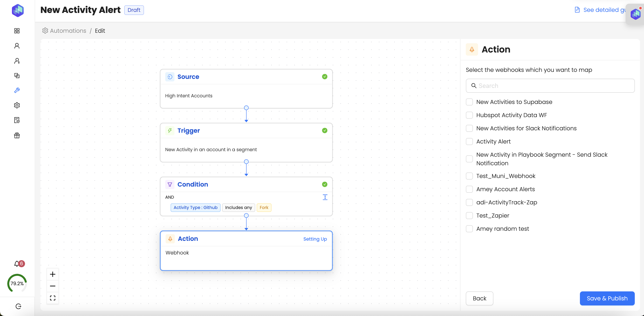The width and height of the screenshot is (644, 316).
Task: Fit the canvas view with fullscreen icon
Action: click(x=52, y=298)
